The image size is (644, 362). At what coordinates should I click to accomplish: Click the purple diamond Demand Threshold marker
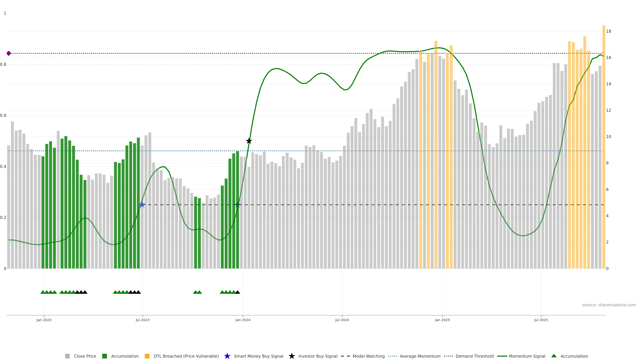coord(9,53)
